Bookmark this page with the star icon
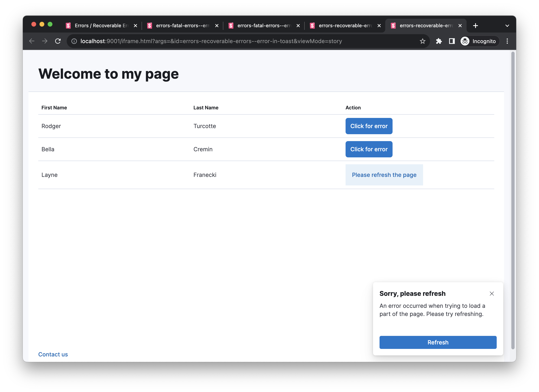Viewport: 539px width, 392px height. (422, 41)
